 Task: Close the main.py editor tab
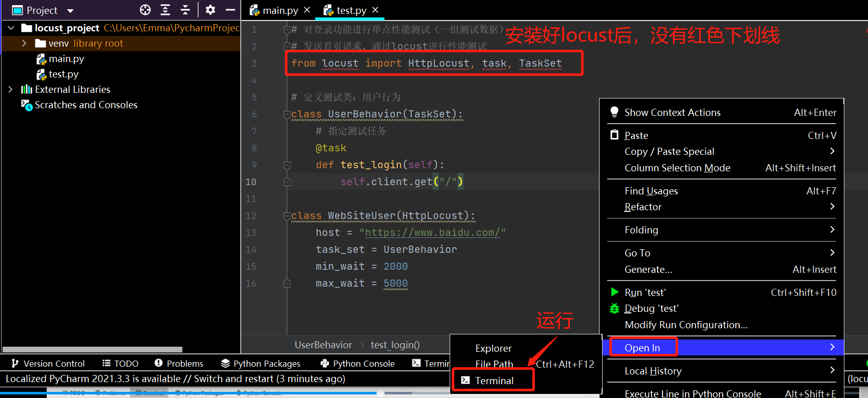coord(307,10)
